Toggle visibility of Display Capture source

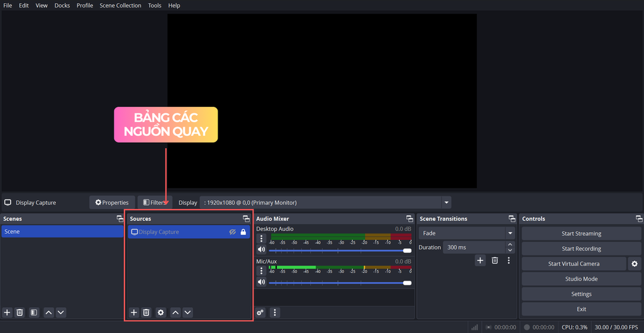(x=233, y=232)
